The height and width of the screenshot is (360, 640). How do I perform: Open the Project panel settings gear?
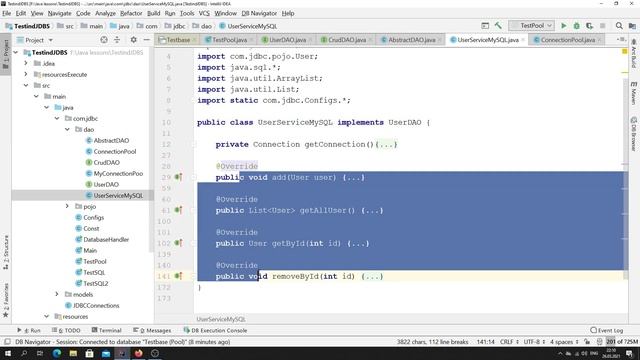pyautogui.click(x=133, y=40)
